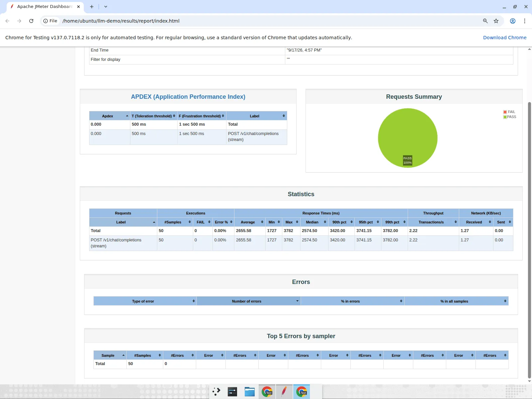The height and width of the screenshot is (399, 532).
Task: Sort by F (Frustration threshold) column
Action: [x=201, y=116]
